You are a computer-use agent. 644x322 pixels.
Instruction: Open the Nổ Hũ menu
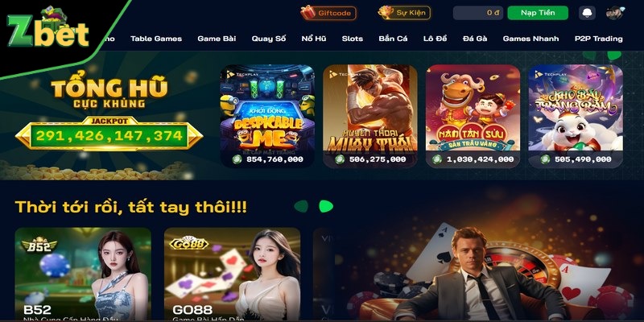314,39
